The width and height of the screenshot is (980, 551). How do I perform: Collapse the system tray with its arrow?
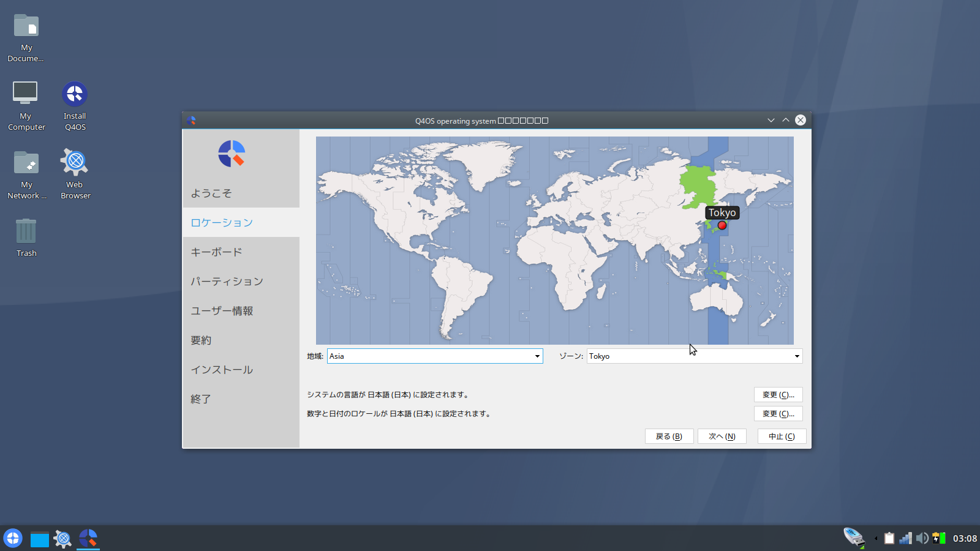875,539
